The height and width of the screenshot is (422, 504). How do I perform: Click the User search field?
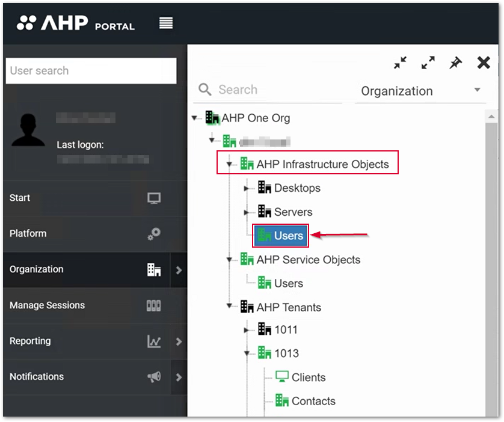click(x=91, y=71)
